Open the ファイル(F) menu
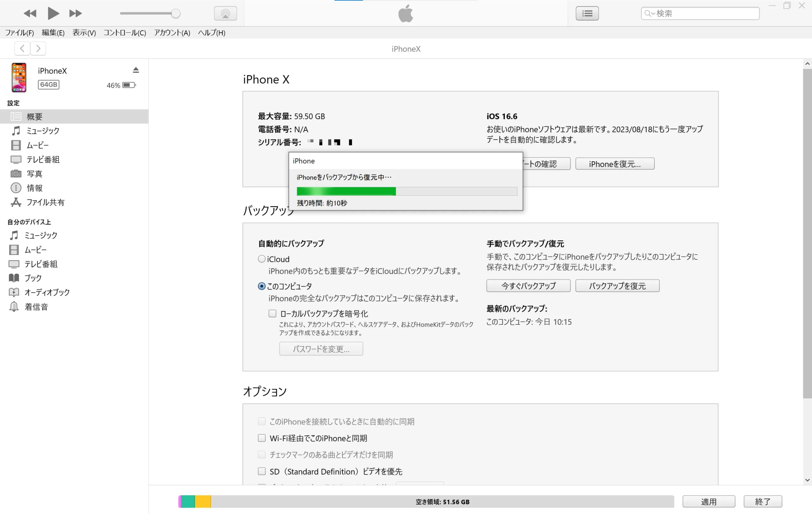Viewport: 812px width, 514px height. tap(20, 33)
